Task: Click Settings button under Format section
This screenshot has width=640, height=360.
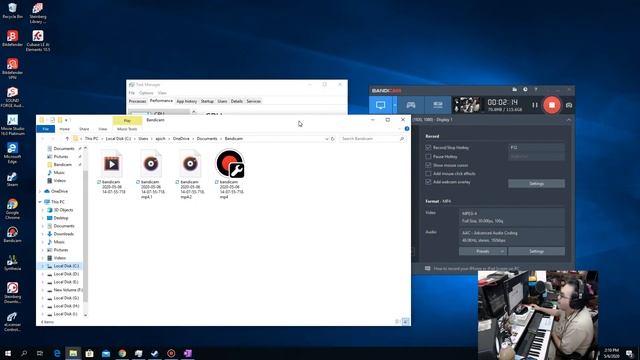Action: (x=536, y=251)
